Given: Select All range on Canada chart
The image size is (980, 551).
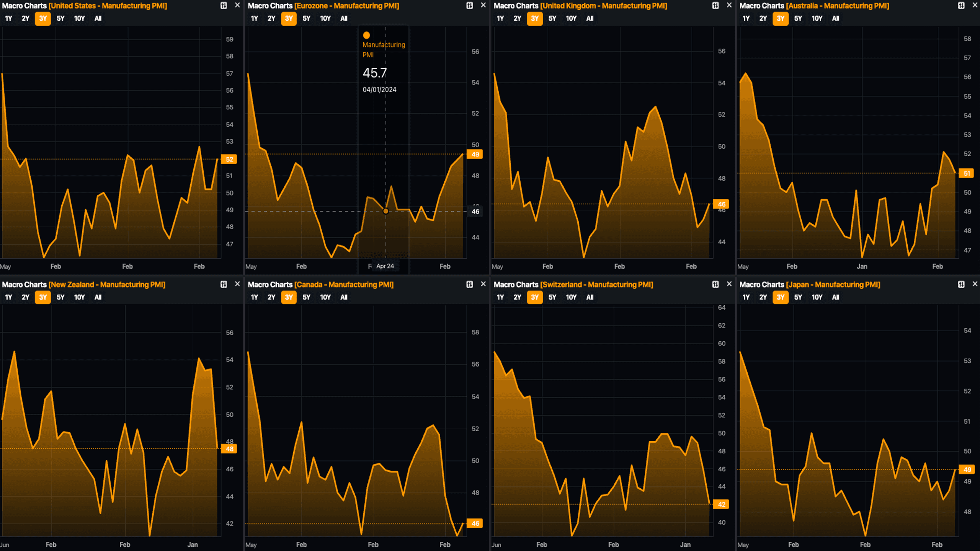Looking at the screenshot, I should point(344,297).
